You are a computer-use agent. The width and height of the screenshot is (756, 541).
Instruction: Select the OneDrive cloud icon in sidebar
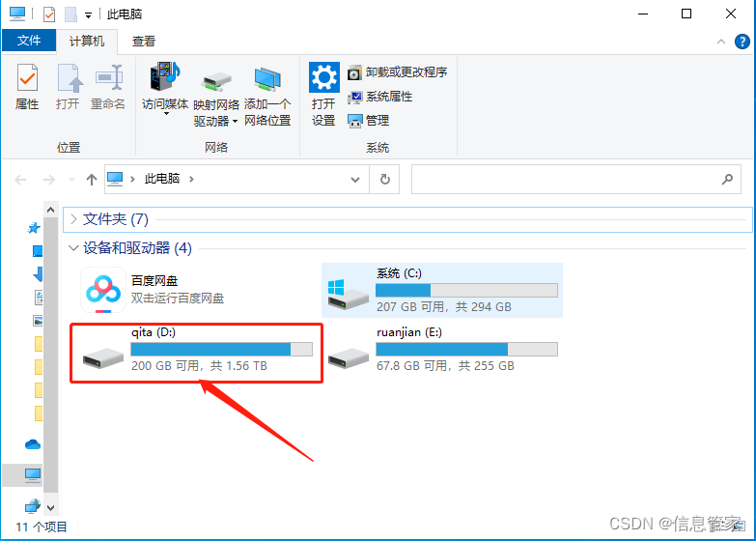tap(33, 444)
